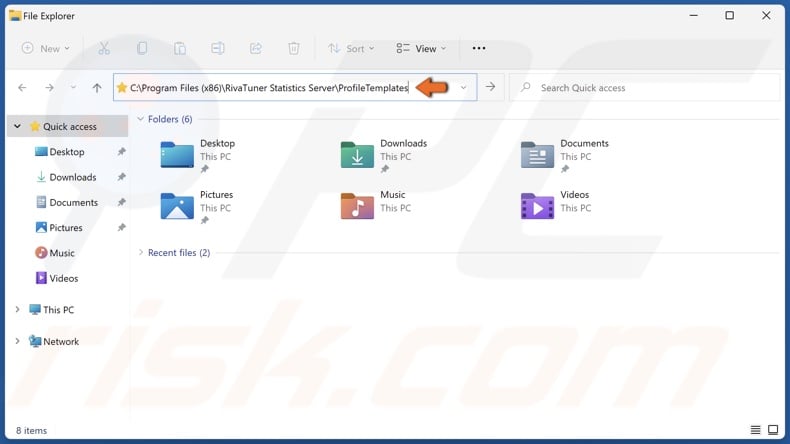The image size is (790, 444).
Task: Open the Pictures folder icon in main pane
Action: coord(177,206)
